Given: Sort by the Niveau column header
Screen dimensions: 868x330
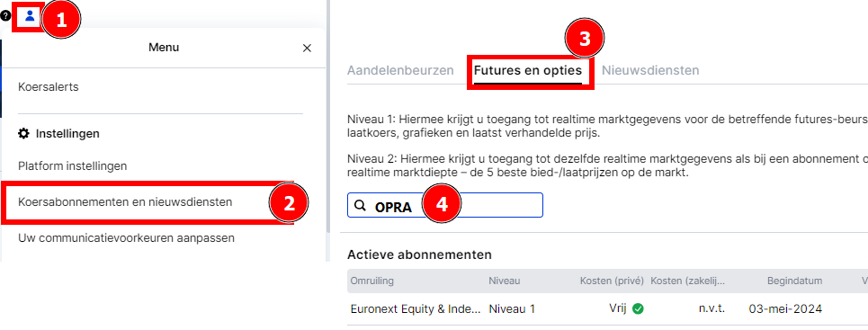Looking at the screenshot, I should click(505, 281).
